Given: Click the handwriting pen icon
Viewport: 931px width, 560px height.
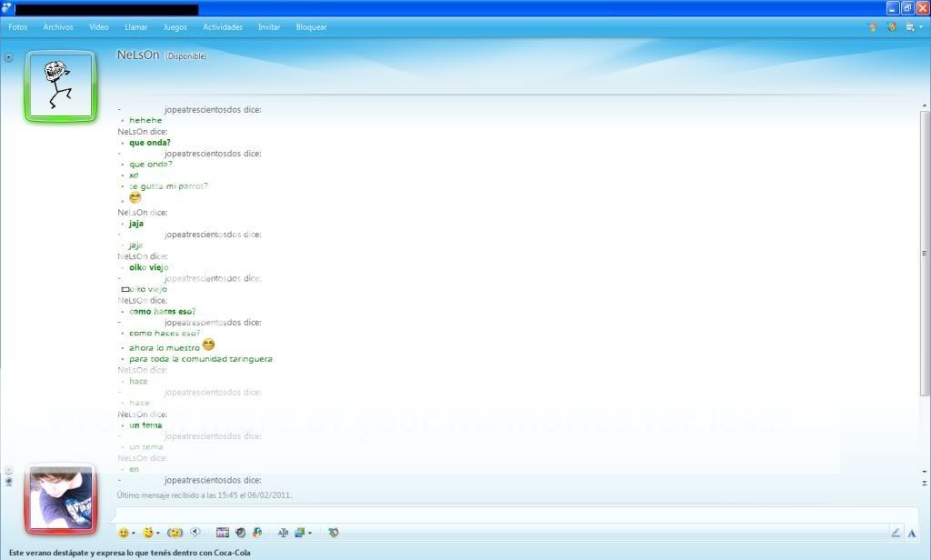Looking at the screenshot, I should coord(896,534).
